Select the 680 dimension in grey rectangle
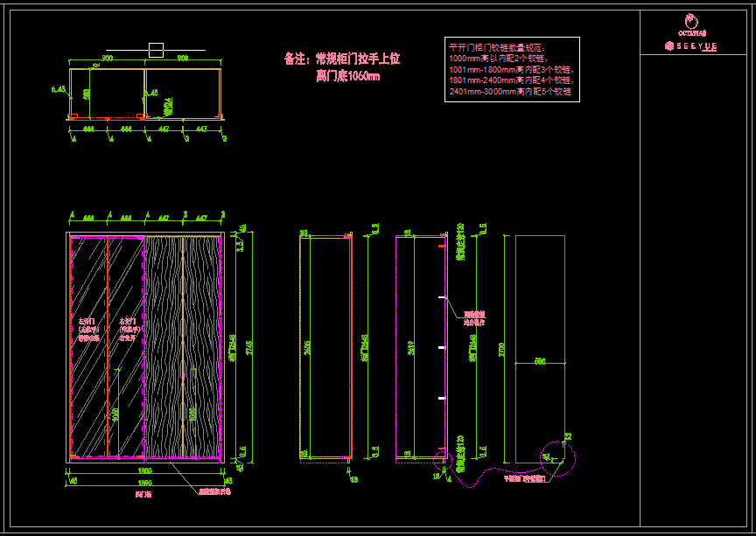756x536 pixels. [540, 360]
